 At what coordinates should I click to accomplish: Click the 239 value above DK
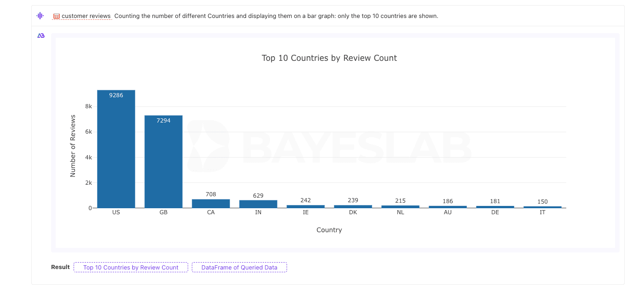tap(353, 200)
